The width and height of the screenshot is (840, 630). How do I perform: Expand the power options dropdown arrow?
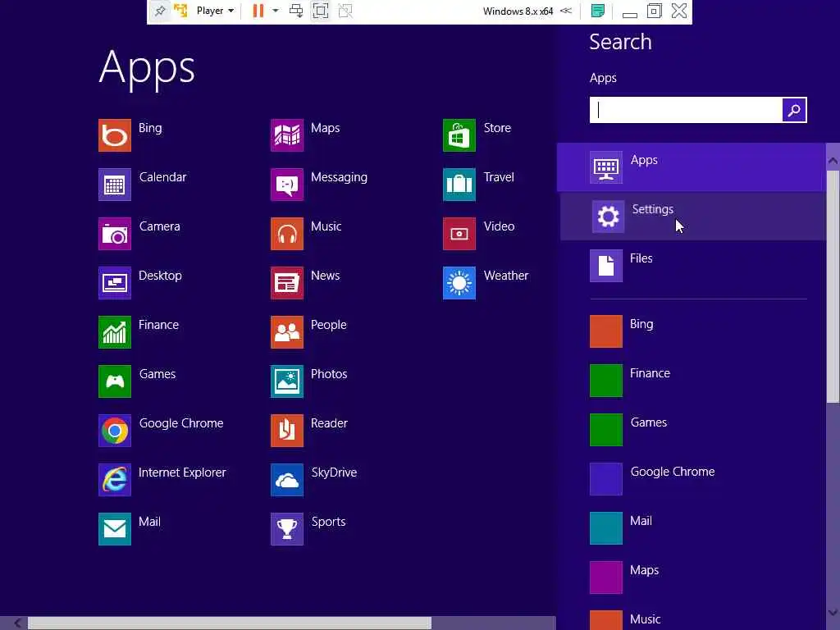click(x=276, y=11)
